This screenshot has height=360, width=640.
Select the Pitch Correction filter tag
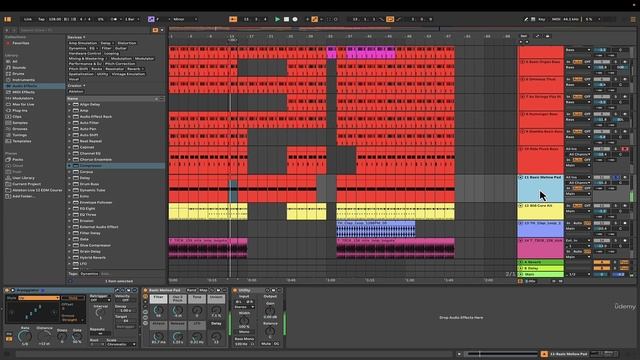point(120,64)
